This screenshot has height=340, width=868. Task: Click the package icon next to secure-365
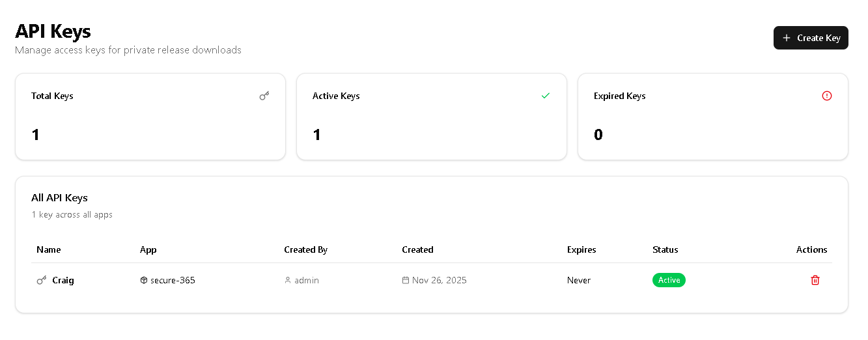[144, 280]
